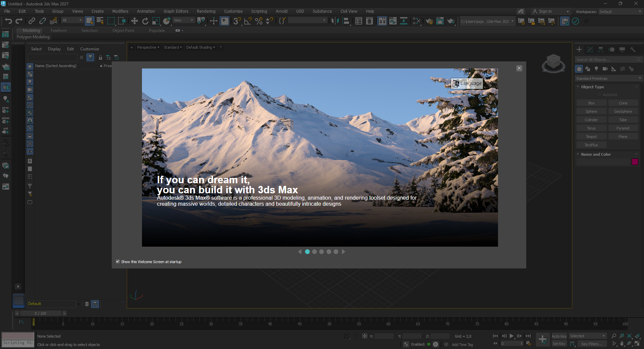Close the welcome screen dialog

519,68
